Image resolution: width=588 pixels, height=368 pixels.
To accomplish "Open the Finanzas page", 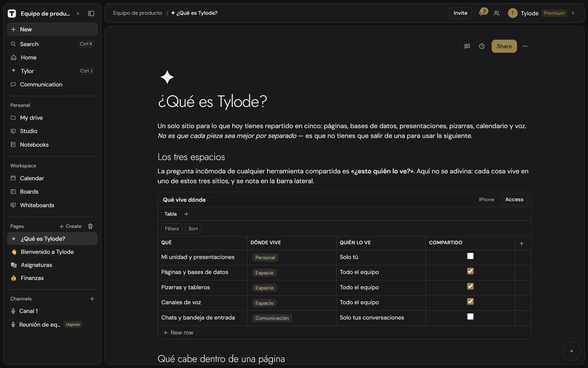I will pyautogui.click(x=52, y=278).
